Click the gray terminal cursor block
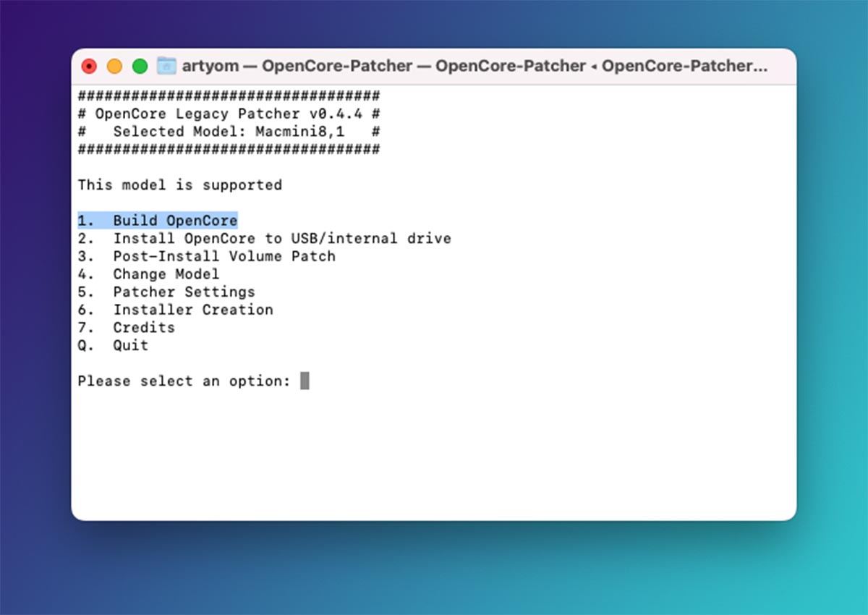 [305, 381]
